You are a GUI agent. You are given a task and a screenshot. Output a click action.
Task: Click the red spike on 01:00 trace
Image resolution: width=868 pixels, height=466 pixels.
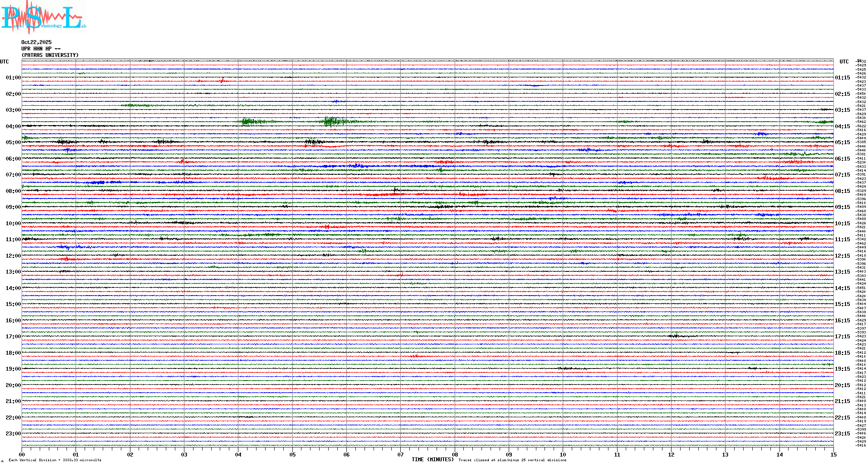[x=222, y=80]
